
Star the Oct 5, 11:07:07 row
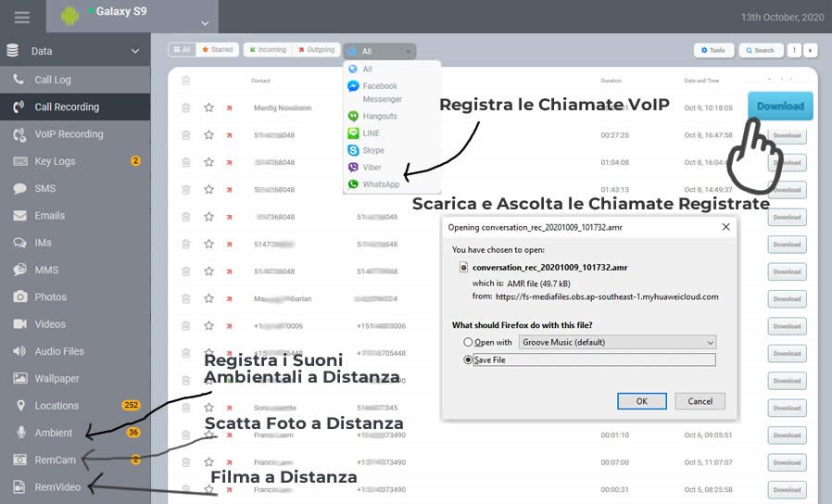pyautogui.click(x=209, y=462)
